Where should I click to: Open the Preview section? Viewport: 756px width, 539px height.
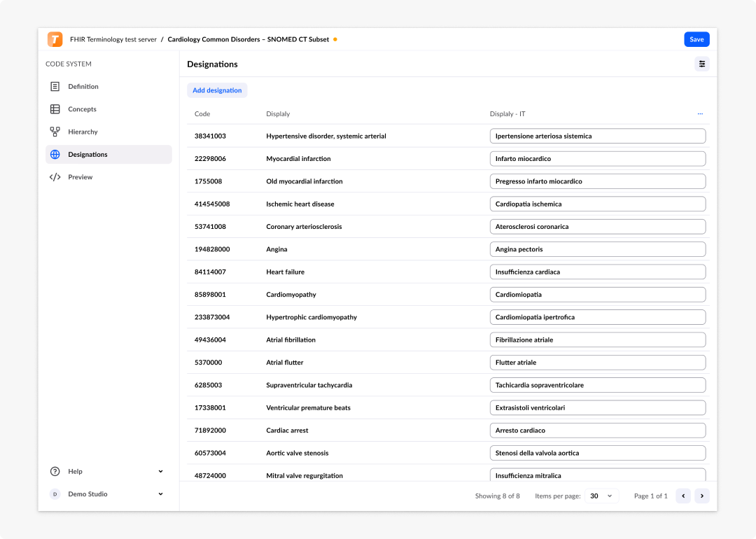108,177
